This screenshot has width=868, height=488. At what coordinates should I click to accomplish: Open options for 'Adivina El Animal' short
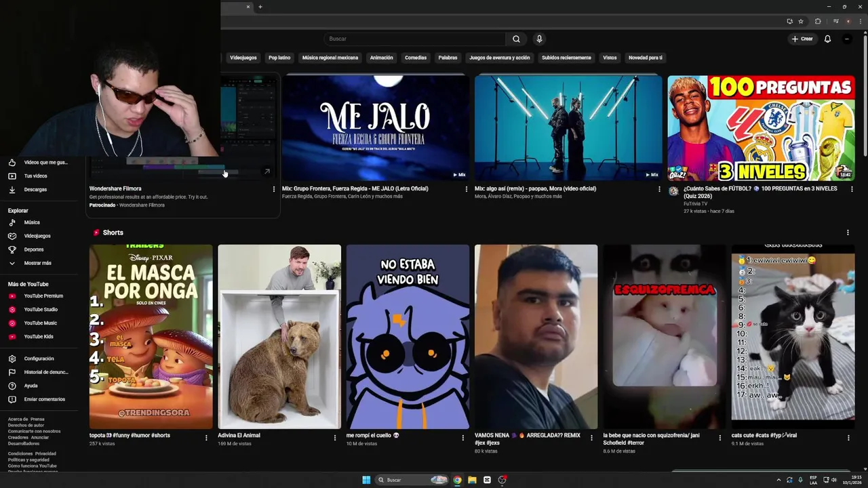point(335,438)
